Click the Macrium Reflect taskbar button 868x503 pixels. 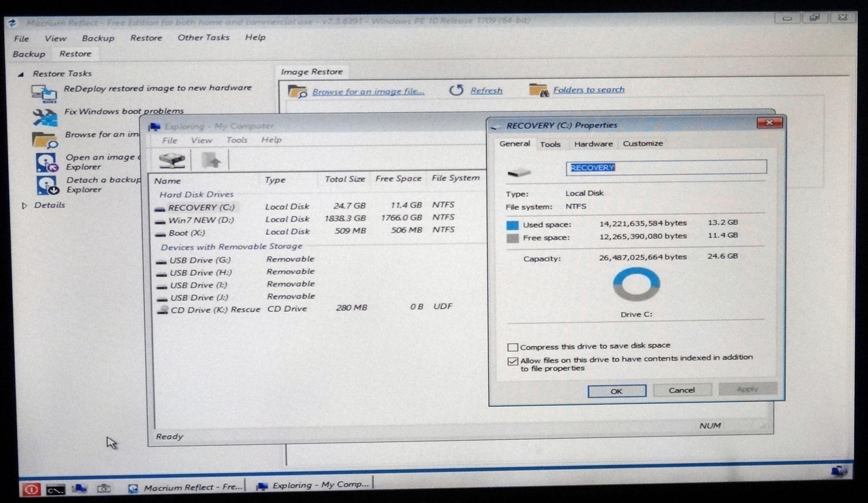click(x=185, y=487)
